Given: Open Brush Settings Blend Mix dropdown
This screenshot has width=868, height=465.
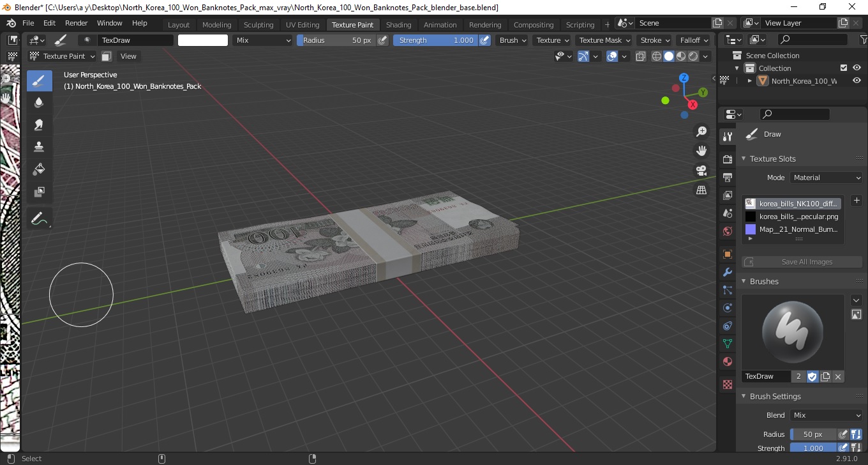Looking at the screenshot, I should click(x=826, y=415).
